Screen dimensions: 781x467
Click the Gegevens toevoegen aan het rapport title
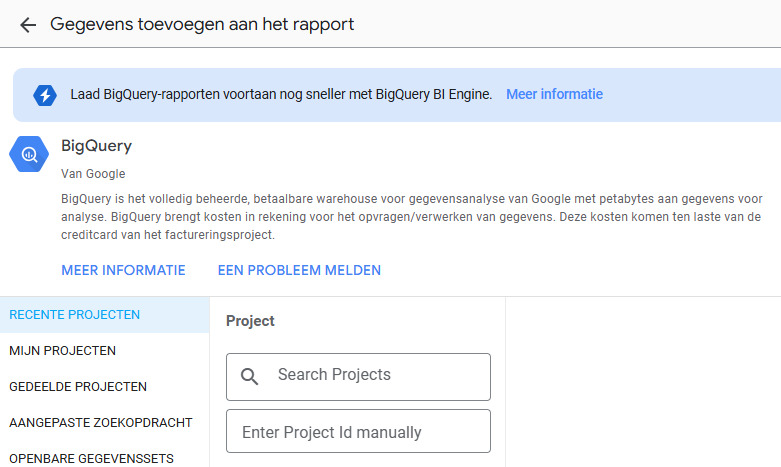pos(202,24)
